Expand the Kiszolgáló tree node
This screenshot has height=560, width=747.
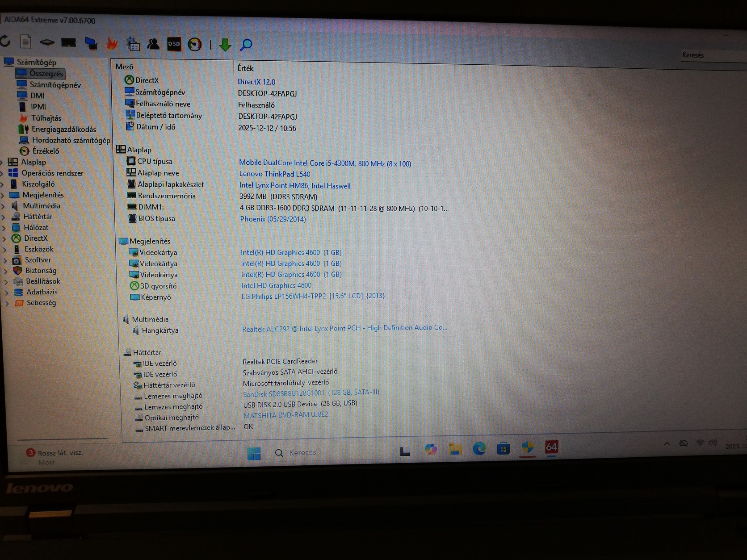(3, 184)
